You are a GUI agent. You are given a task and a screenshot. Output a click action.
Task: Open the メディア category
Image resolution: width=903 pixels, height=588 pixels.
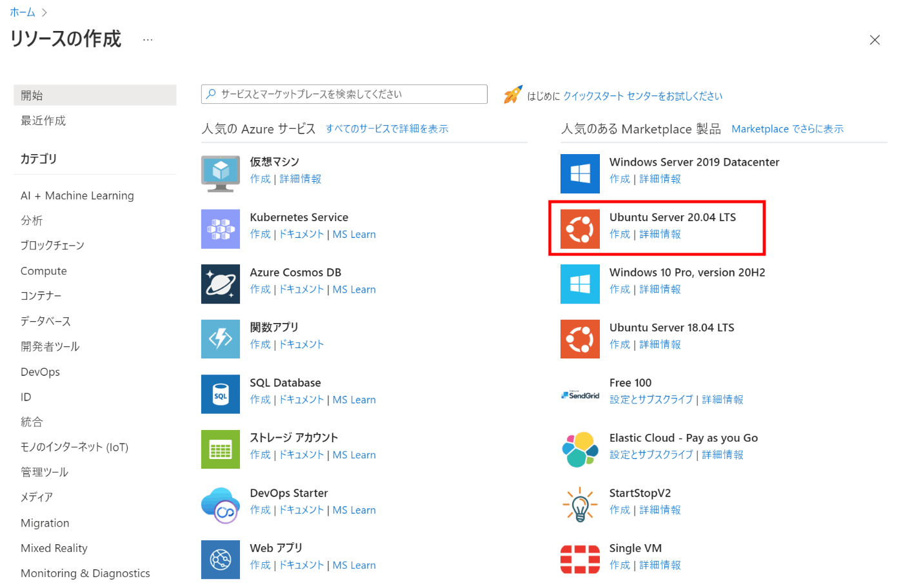(x=37, y=497)
